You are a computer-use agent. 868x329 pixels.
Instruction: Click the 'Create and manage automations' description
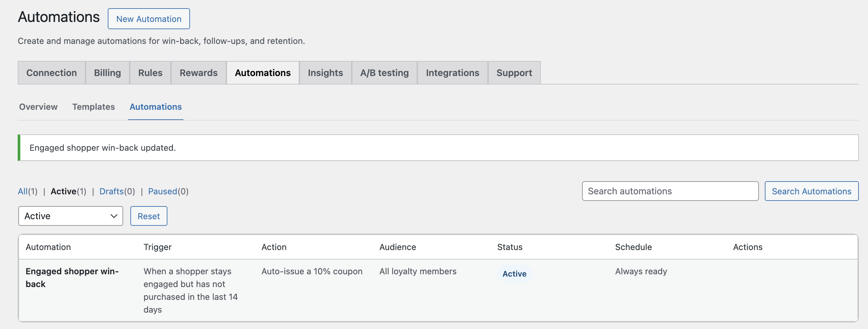[161, 41]
